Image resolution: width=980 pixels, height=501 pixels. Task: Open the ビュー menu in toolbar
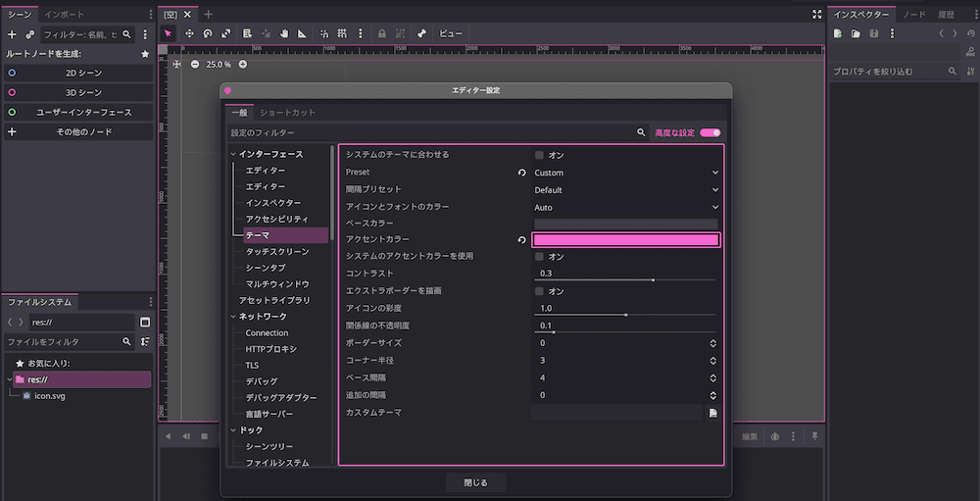point(451,33)
